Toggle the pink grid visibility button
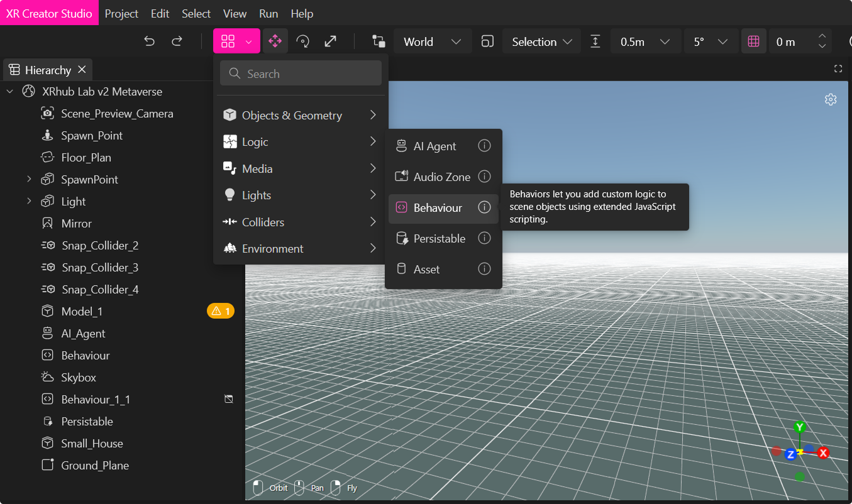Image resolution: width=852 pixels, height=504 pixels. tap(753, 41)
